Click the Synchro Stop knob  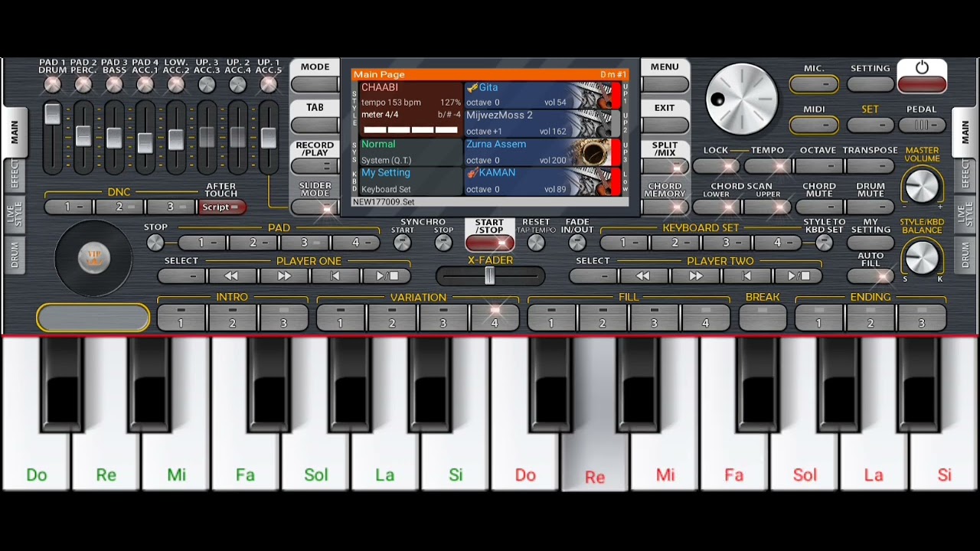[x=443, y=243]
